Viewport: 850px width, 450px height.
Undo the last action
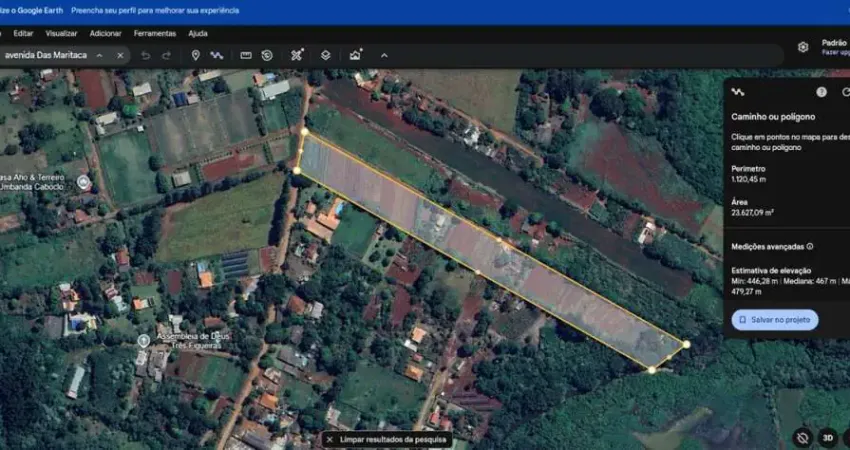[145, 55]
